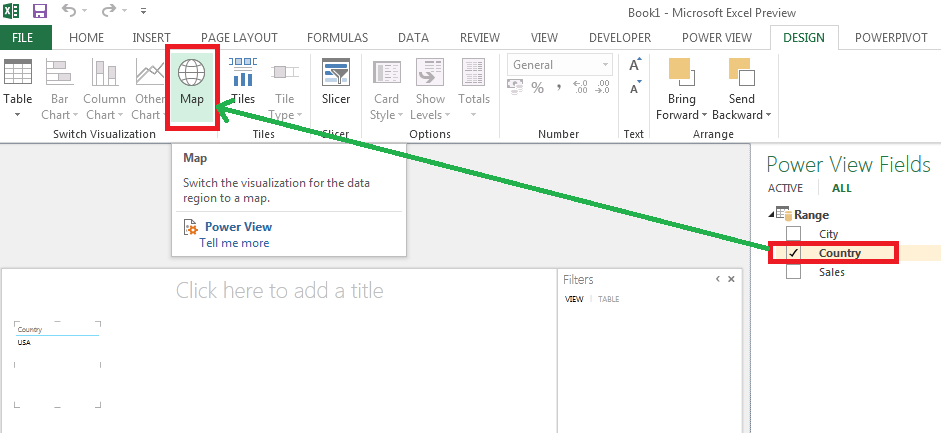Select the Range table name
Viewport: 941px width, 433px height.
point(811,215)
